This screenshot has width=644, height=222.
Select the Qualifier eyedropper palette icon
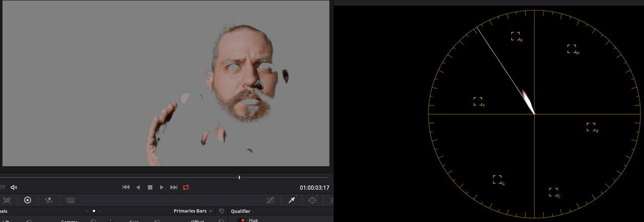tap(292, 200)
